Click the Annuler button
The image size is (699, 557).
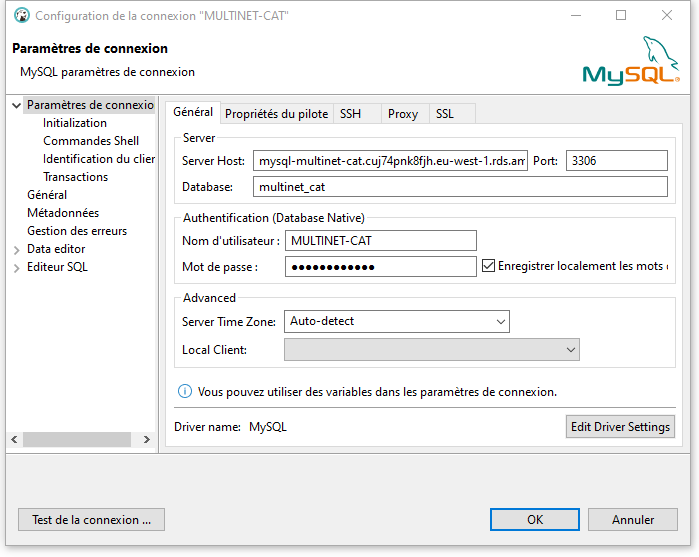633,520
